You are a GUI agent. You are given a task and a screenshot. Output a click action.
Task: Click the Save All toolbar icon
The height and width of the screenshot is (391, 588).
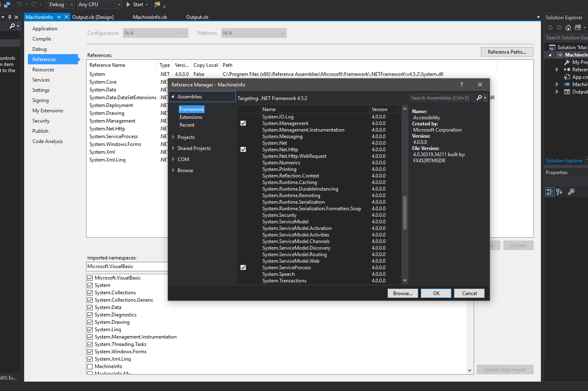pyautogui.click(x=7, y=5)
